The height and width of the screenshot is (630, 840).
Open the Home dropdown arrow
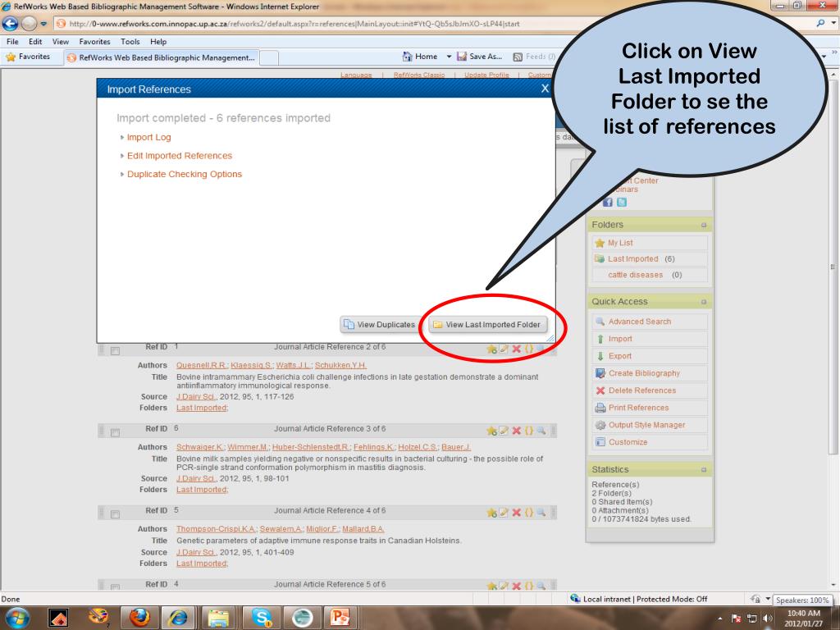(449, 57)
